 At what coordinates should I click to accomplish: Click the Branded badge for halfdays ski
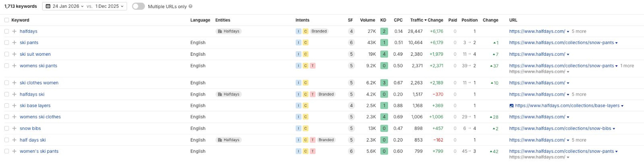(x=326, y=94)
